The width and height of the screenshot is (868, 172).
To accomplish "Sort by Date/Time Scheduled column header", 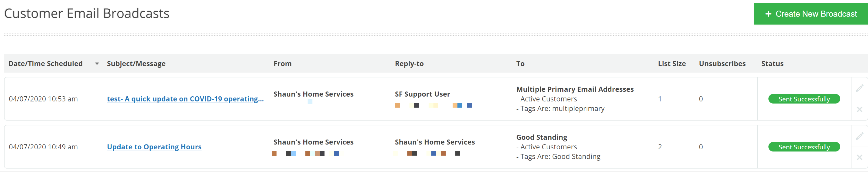I will click(x=45, y=63).
